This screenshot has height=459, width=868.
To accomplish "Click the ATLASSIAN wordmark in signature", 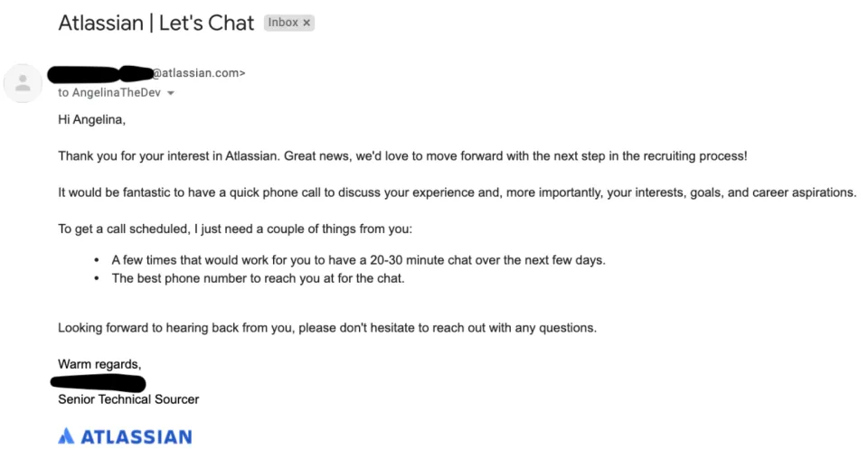I will click(x=137, y=437).
